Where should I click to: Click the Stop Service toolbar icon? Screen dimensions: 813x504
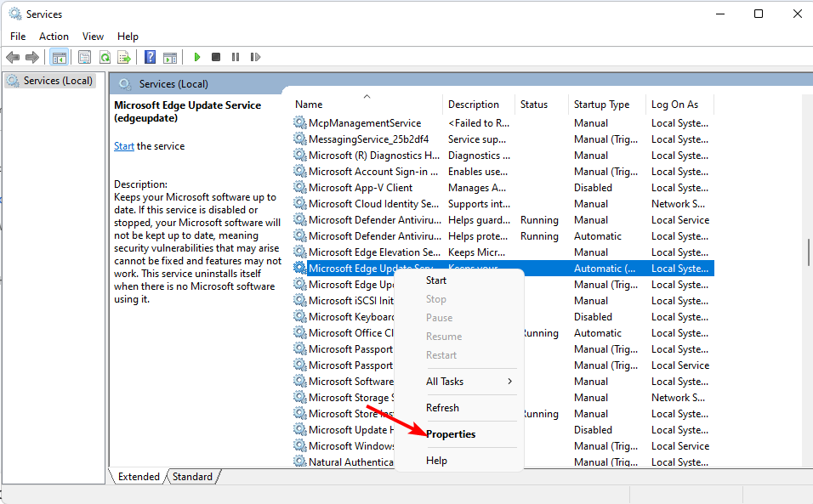click(216, 56)
